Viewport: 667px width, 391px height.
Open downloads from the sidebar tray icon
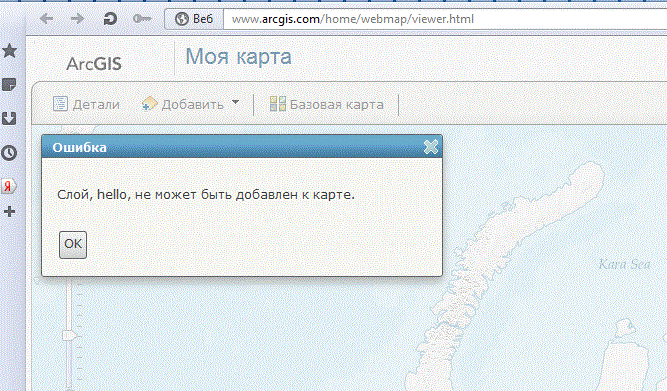pyautogui.click(x=9, y=118)
